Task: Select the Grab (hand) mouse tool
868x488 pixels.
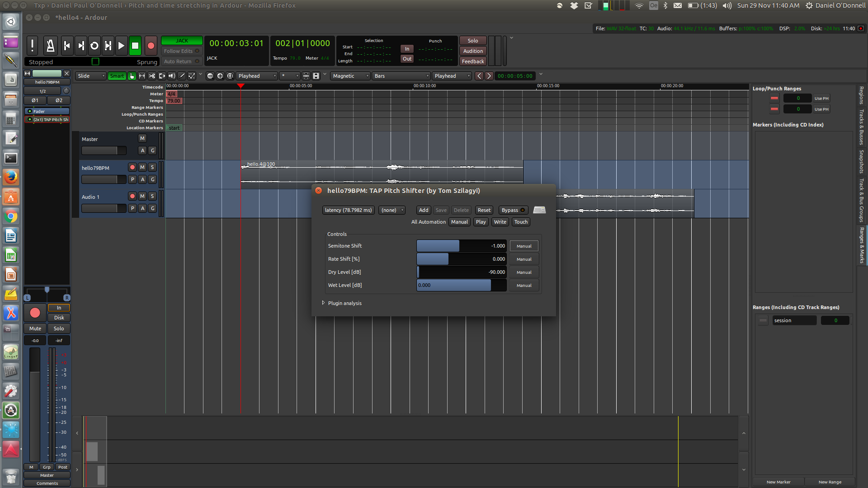Action: point(132,76)
